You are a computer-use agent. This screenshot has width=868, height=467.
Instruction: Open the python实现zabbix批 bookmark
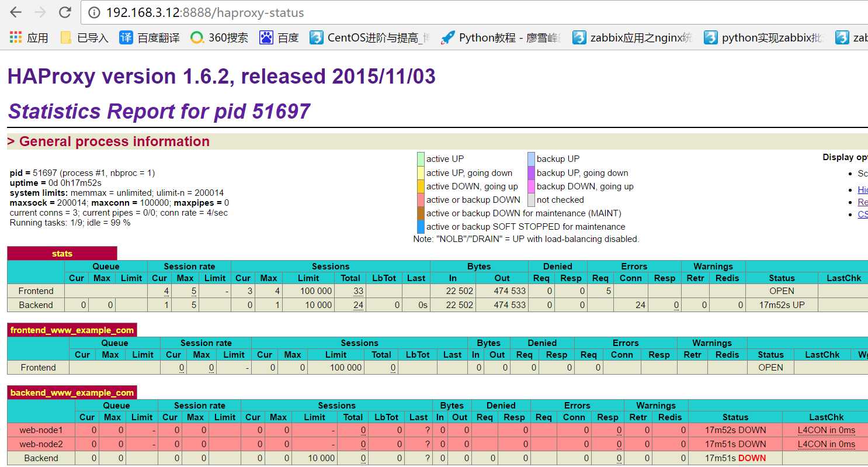click(764, 37)
